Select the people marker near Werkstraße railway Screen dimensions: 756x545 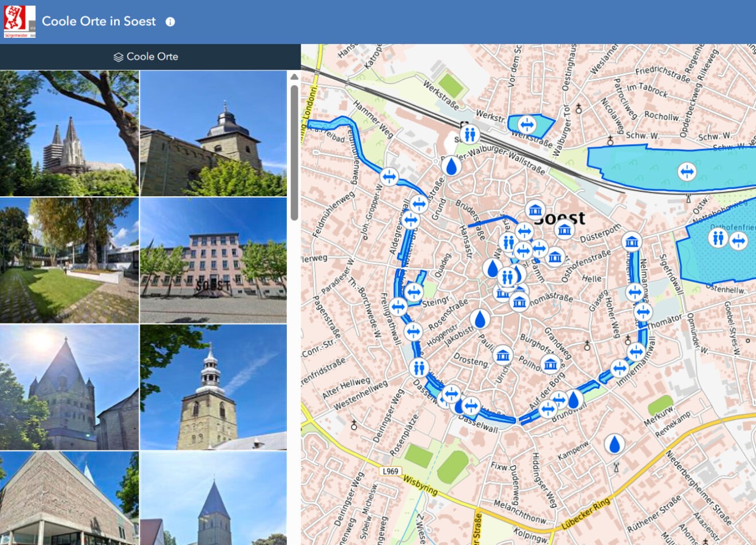tap(470, 135)
